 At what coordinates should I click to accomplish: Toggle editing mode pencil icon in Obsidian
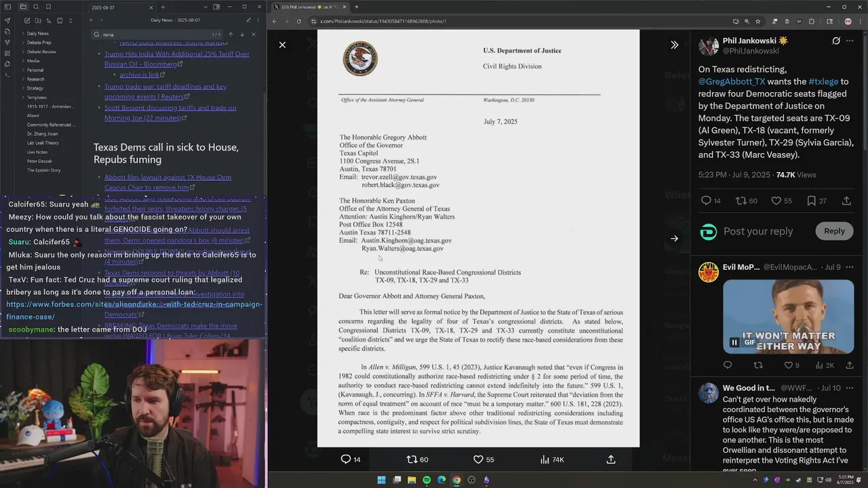(248, 20)
